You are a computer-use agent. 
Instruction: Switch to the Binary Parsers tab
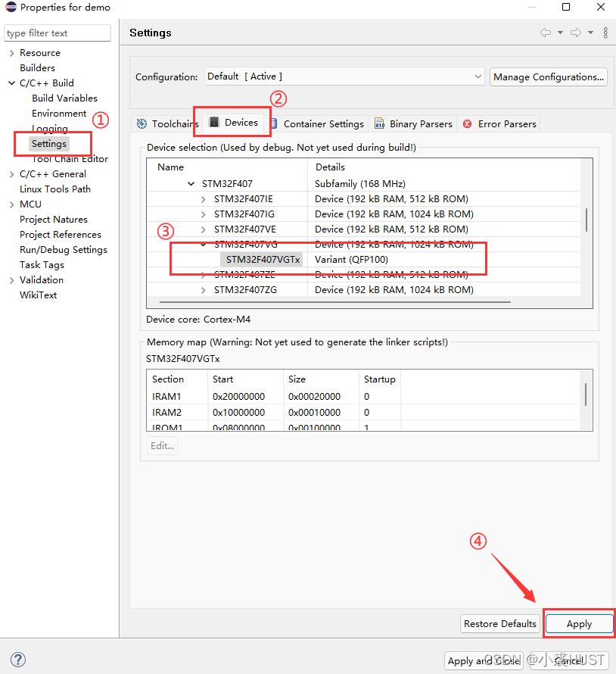pos(413,123)
